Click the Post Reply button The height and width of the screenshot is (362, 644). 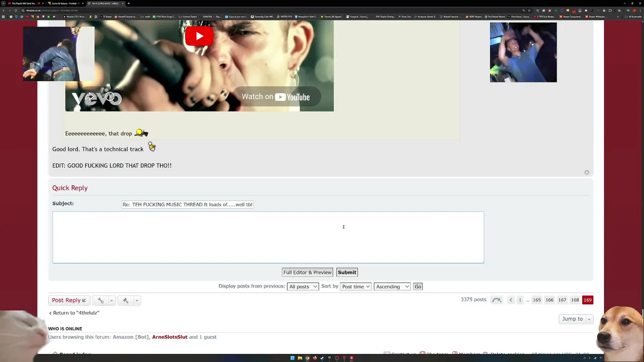click(x=69, y=300)
